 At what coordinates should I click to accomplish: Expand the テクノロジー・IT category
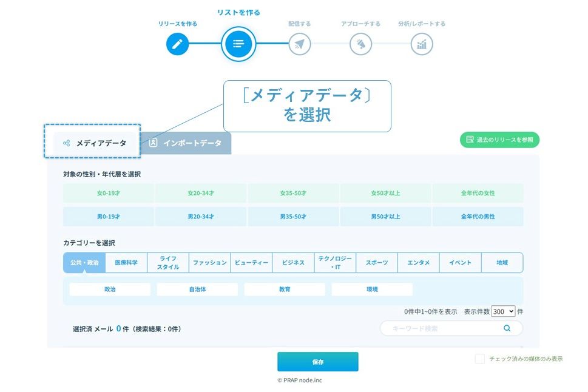click(335, 263)
